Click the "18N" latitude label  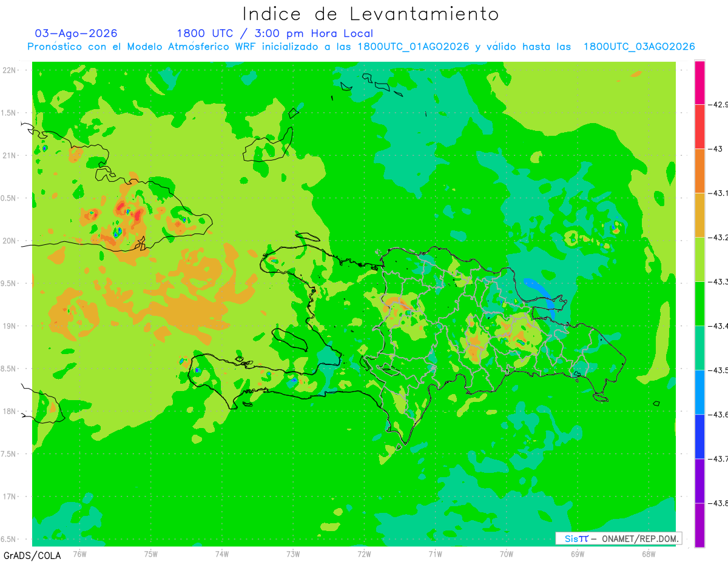[x=10, y=411]
